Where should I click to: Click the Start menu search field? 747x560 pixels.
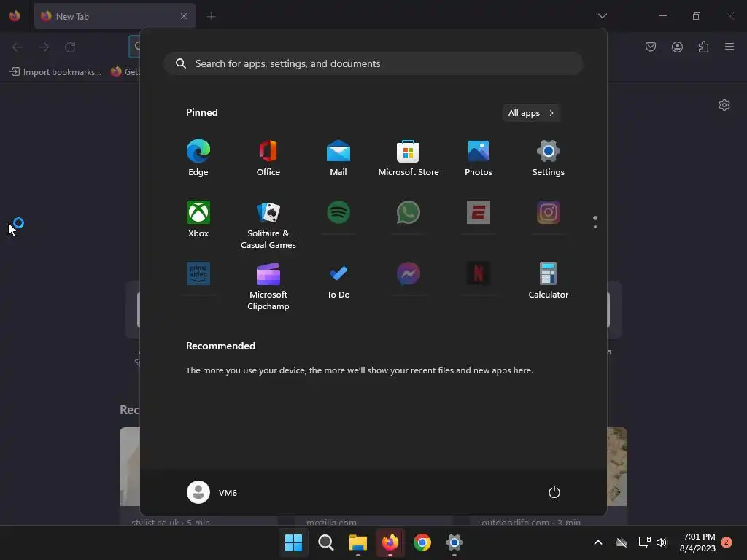point(373,63)
